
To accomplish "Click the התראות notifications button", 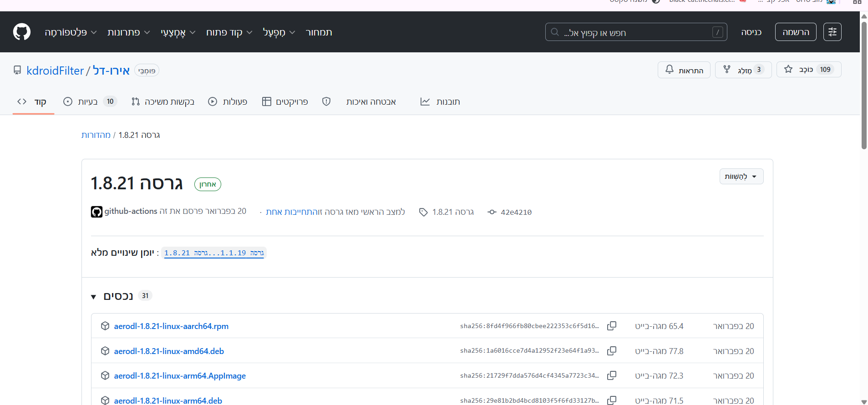I will (x=684, y=70).
